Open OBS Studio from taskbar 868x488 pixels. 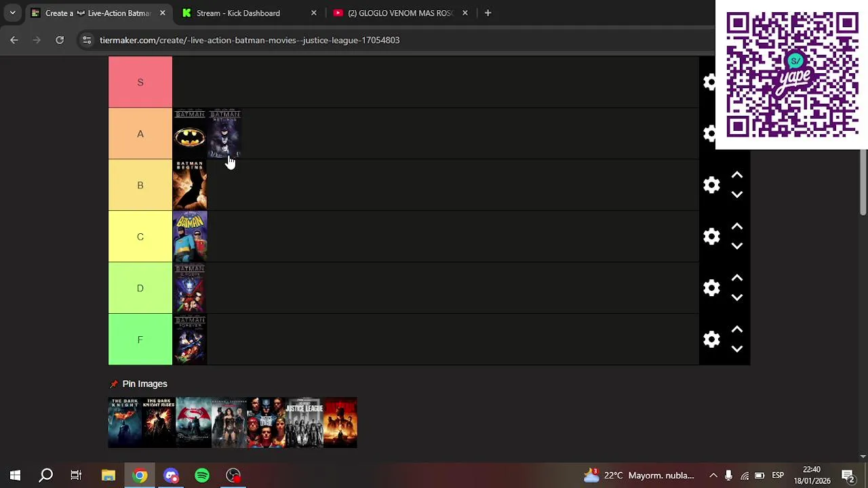[233, 475]
